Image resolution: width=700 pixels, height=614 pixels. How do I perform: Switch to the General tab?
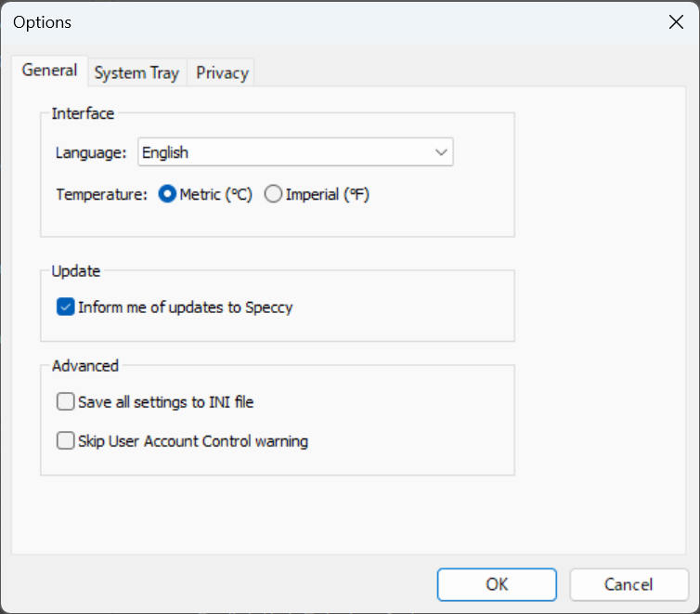[x=50, y=72]
